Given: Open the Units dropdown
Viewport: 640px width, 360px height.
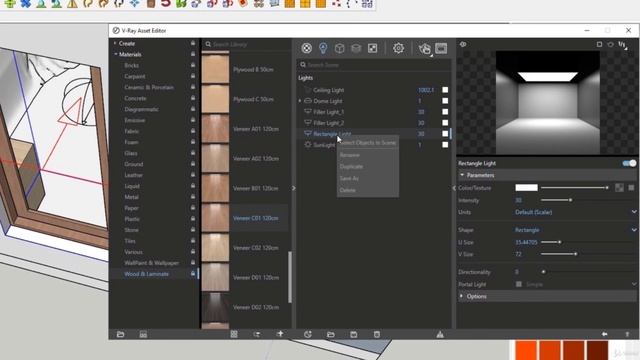Looking at the screenshot, I should click(x=575, y=212).
